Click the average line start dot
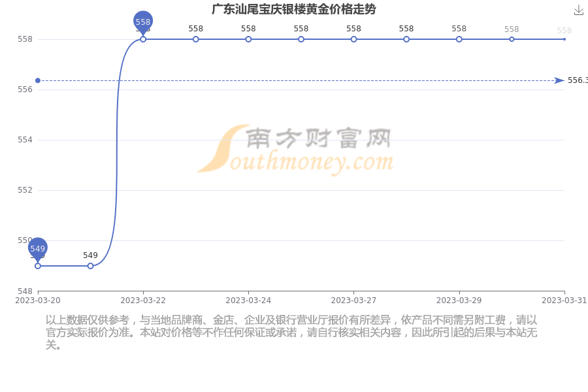The height and width of the screenshot is (392, 588). coord(38,80)
